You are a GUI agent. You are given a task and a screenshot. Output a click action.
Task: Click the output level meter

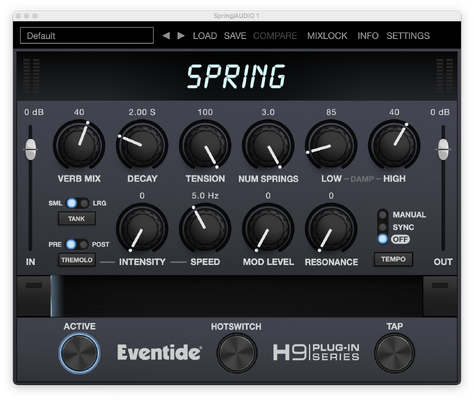point(445,76)
